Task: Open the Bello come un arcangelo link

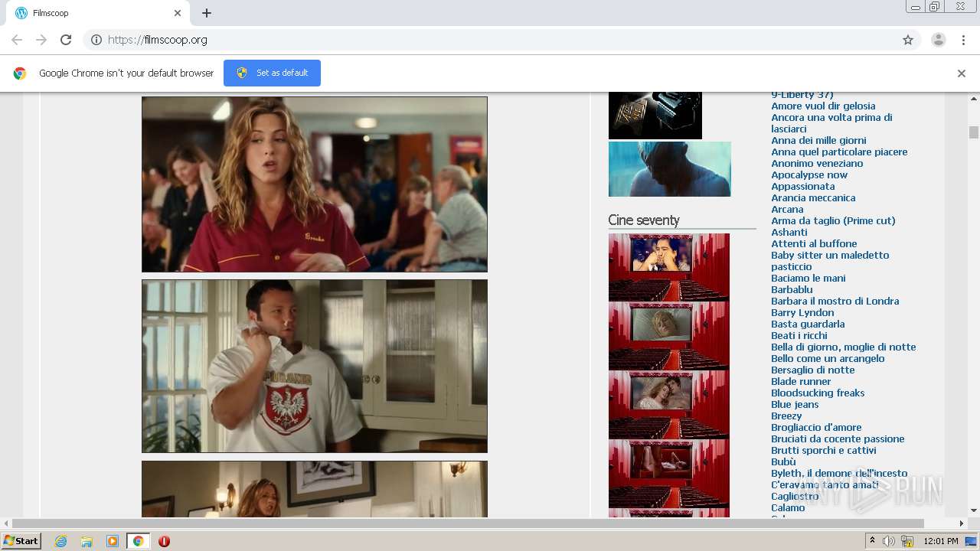Action: click(828, 359)
